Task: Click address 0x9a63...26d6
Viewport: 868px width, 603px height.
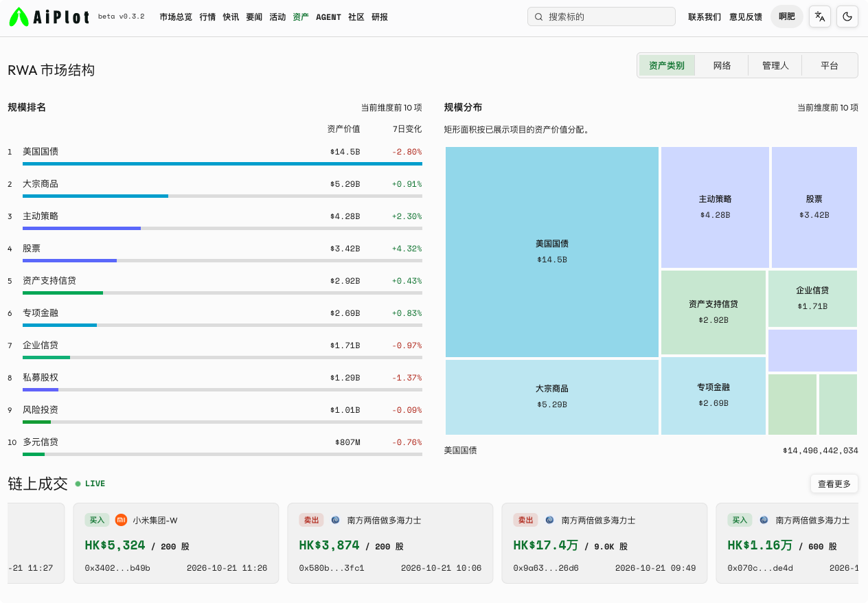Action: coord(546,568)
